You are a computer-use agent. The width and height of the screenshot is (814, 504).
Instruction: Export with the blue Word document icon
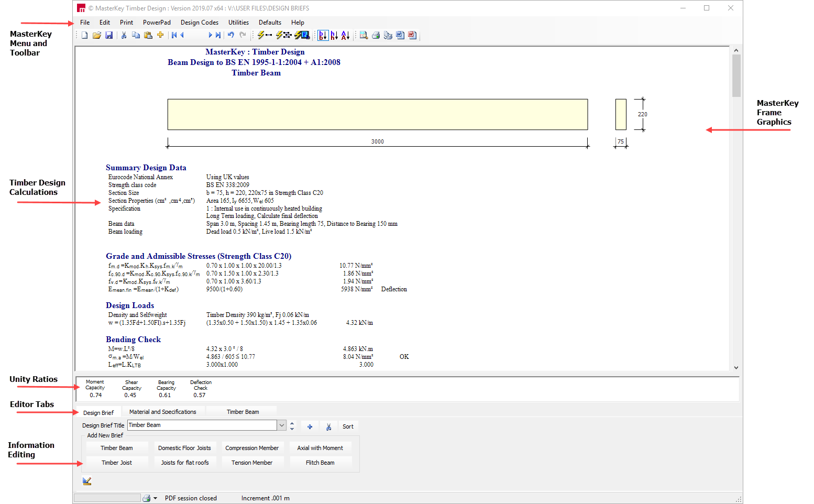(x=400, y=35)
